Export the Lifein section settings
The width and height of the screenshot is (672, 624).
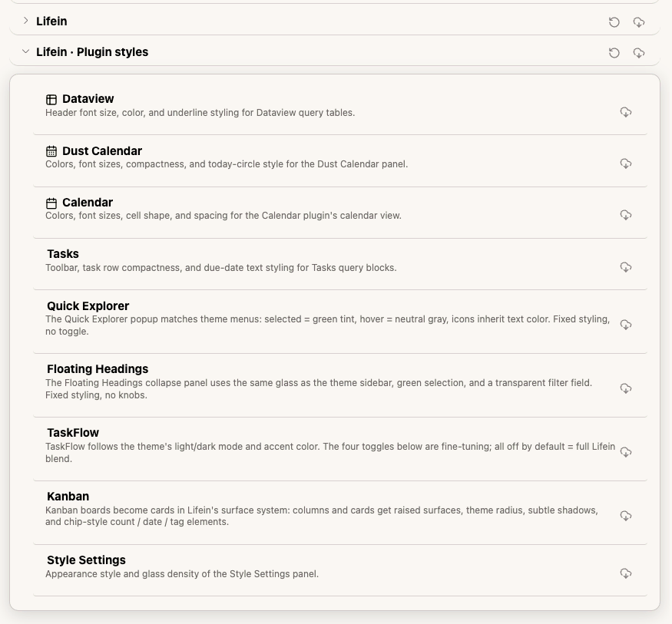point(639,21)
